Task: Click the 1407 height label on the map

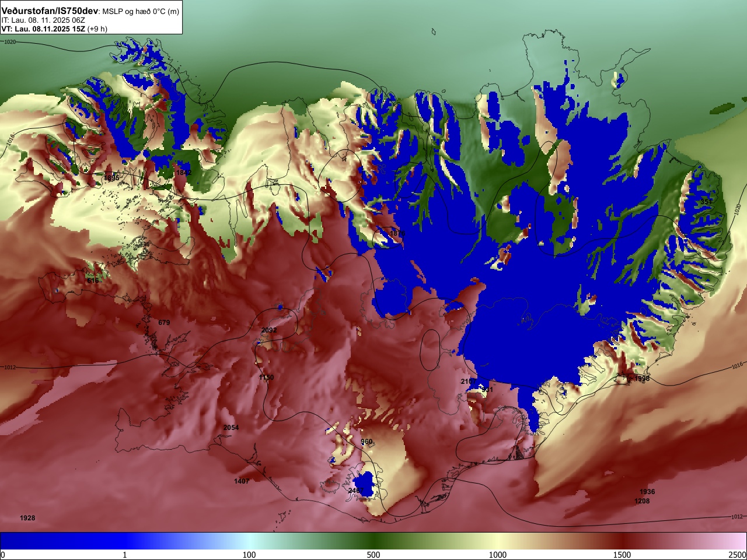Action: [242, 481]
